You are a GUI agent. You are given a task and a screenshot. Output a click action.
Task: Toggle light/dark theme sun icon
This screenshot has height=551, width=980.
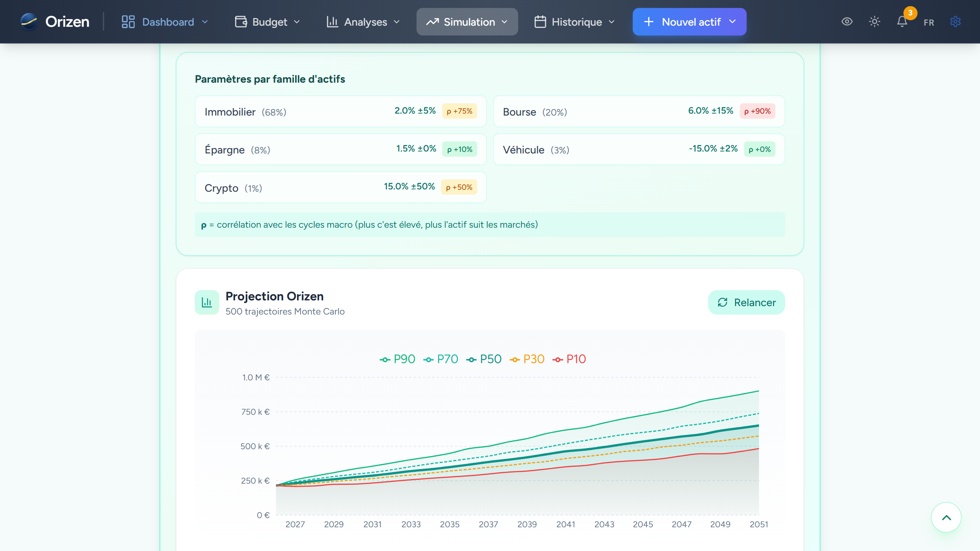click(874, 22)
